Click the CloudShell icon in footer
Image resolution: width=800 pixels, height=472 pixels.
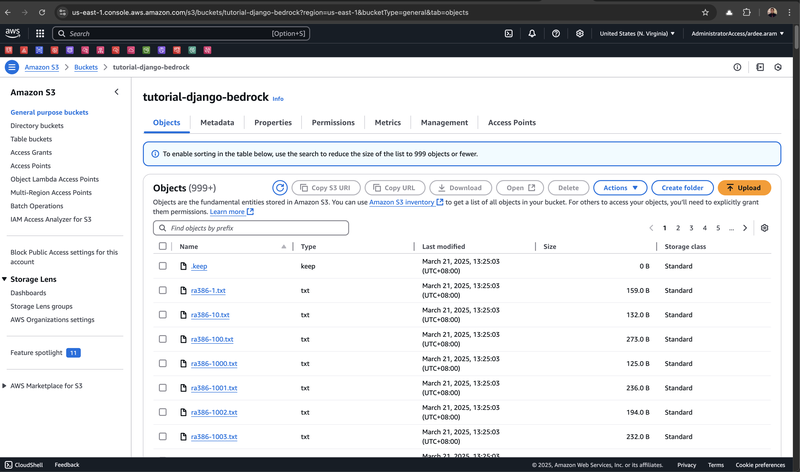pos(8,465)
